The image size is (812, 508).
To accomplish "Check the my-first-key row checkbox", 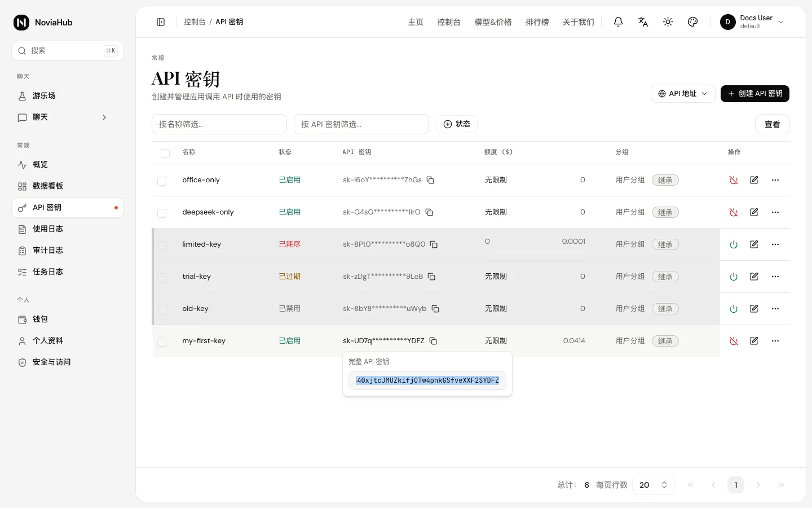I will point(162,342).
